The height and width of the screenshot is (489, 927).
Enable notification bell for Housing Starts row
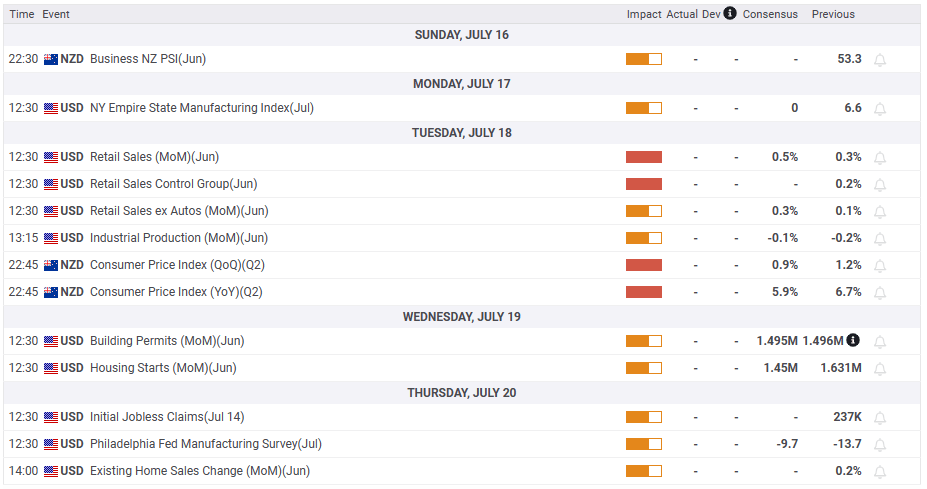881,369
